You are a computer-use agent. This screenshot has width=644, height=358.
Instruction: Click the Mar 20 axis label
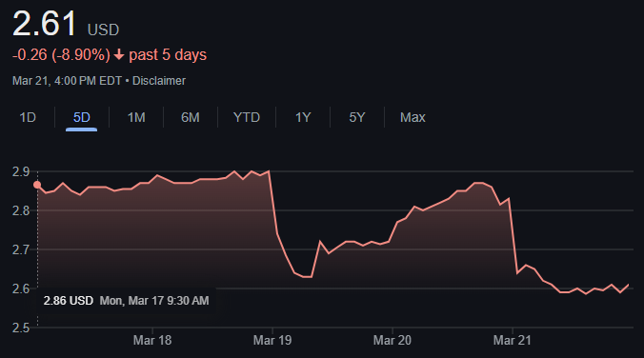(392, 340)
